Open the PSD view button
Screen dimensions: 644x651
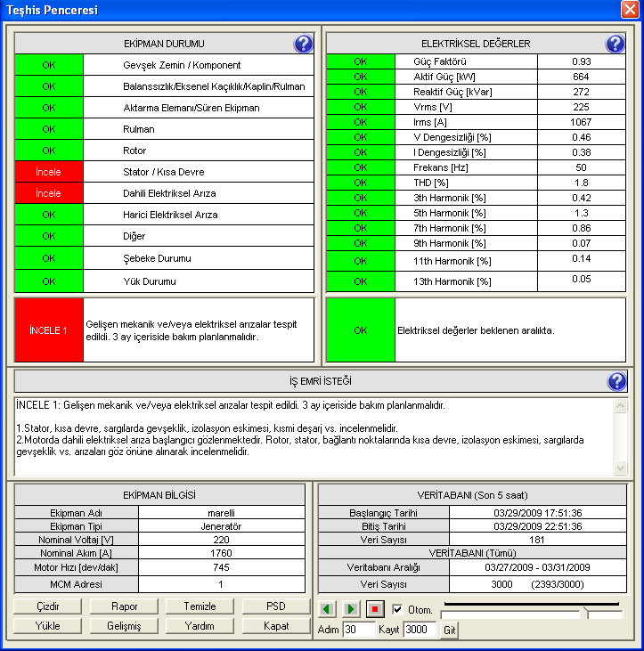(276, 606)
